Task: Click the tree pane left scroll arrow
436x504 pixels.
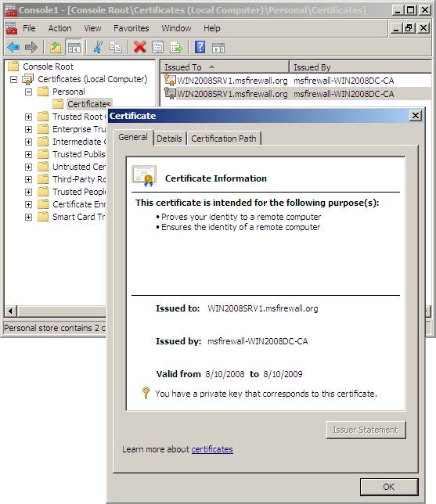Action: [x=11, y=311]
